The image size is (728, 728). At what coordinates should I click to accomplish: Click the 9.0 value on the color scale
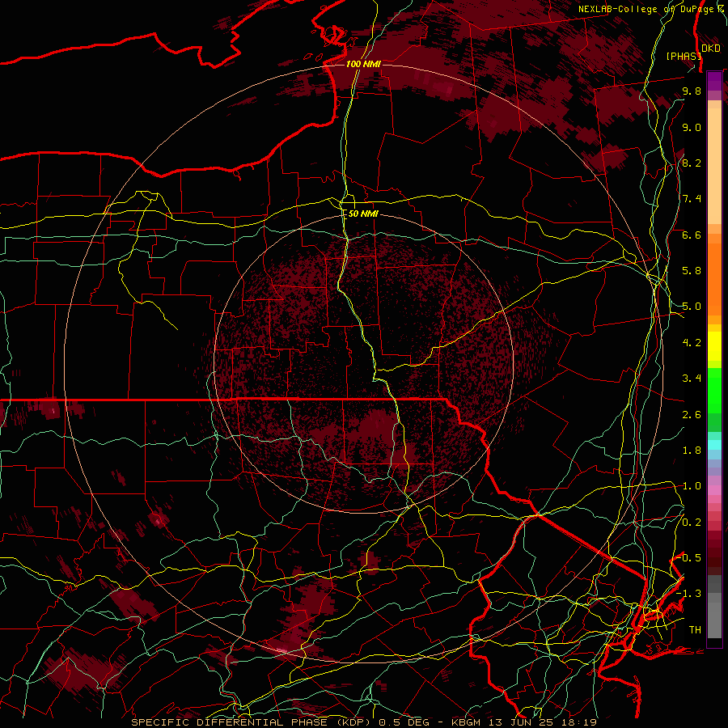click(692, 127)
